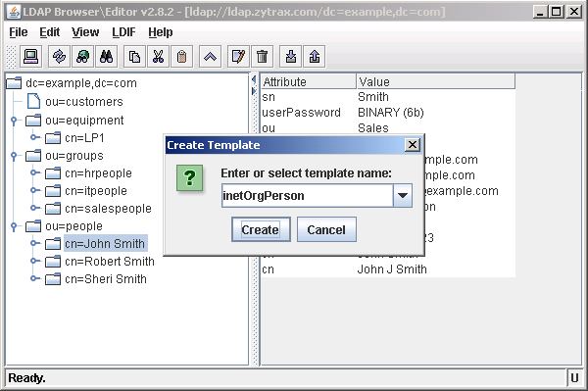Click the Cancel button
Screen dimensions: 588x391
(x=326, y=229)
